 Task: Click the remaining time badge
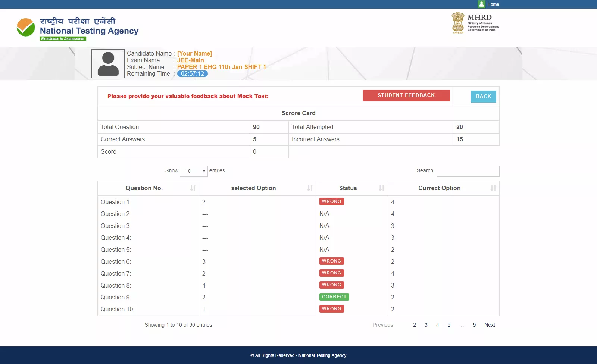(x=192, y=73)
